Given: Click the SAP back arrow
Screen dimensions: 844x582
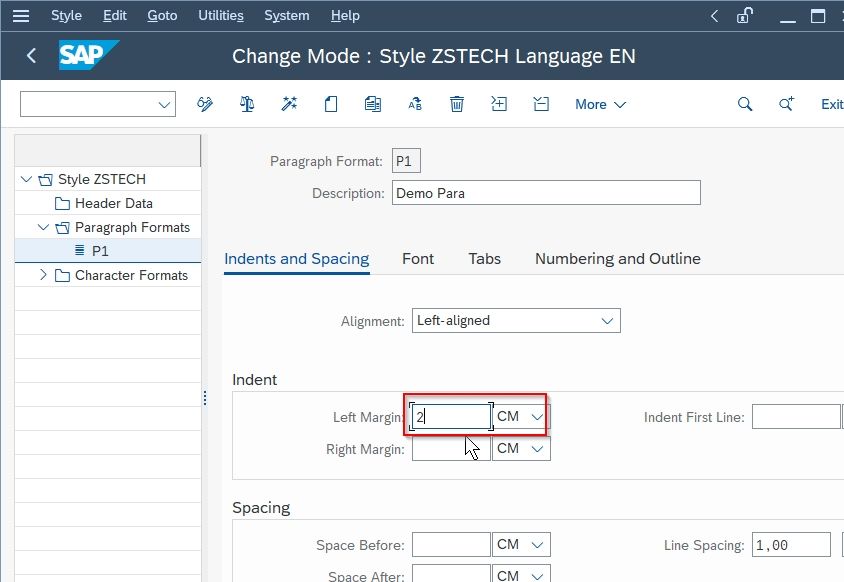Looking at the screenshot, I should point(31,55).
